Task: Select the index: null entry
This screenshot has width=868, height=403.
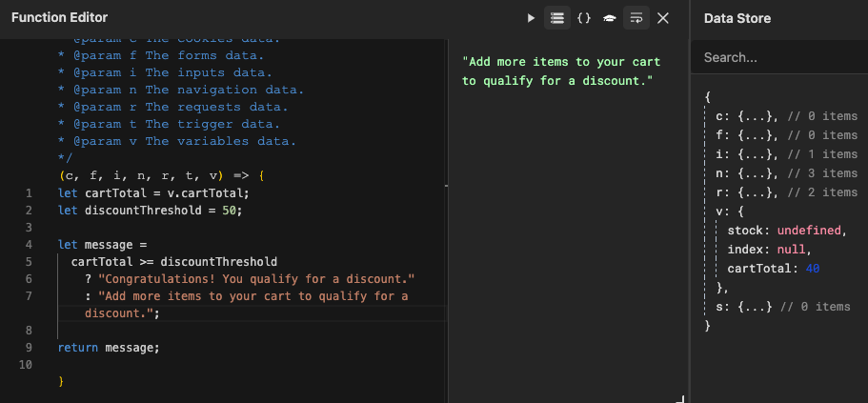Action: tap(770, 249)
